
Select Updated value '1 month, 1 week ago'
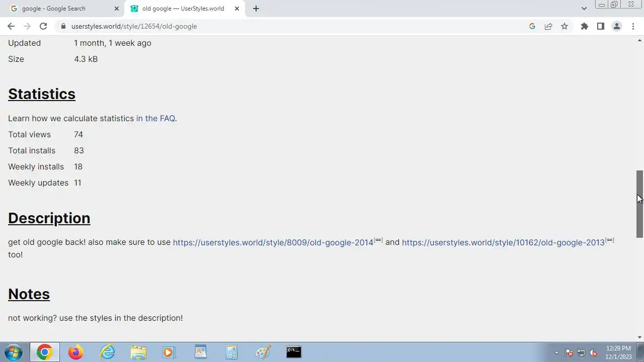pos(113,43)
